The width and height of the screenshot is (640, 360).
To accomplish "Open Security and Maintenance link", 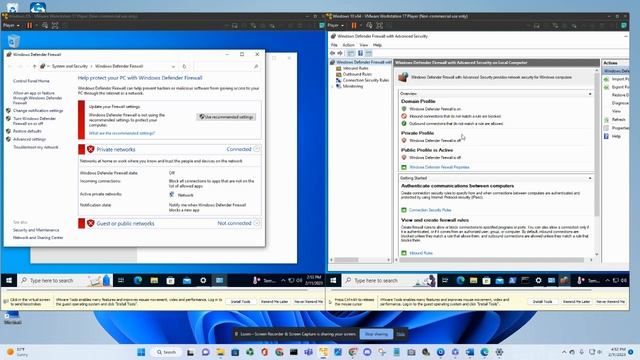I will (x=36, y=230).
